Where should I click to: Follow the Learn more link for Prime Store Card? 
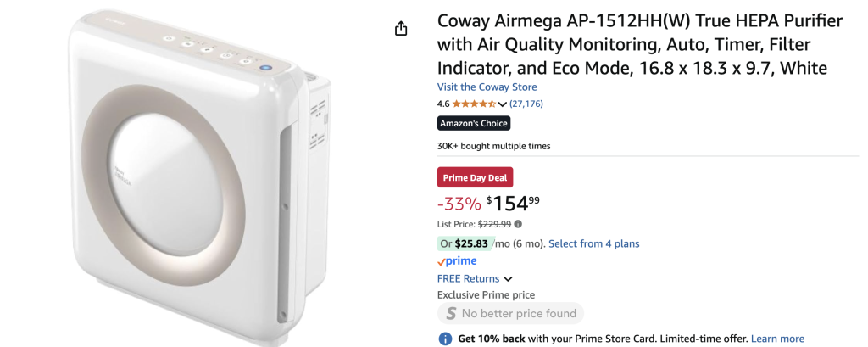[x=777, y=339]
